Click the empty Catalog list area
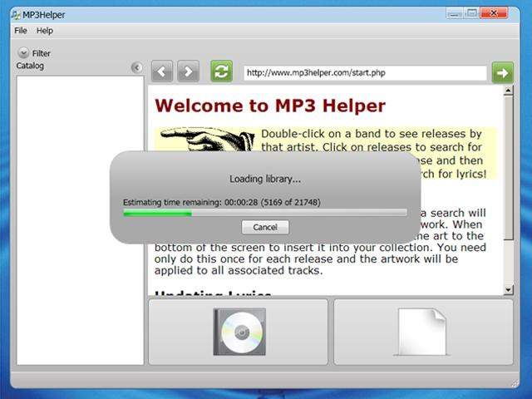 click(x=81, y=220)
